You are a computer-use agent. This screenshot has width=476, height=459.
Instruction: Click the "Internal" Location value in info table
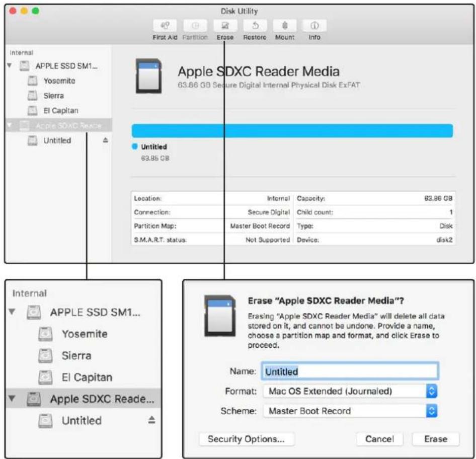[x=278, y=198]
